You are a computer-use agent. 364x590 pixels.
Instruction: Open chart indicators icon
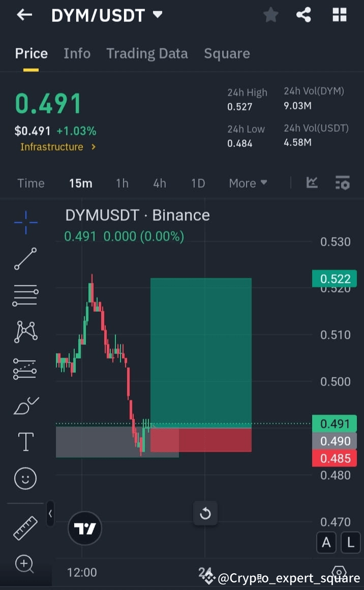point(312,183)
